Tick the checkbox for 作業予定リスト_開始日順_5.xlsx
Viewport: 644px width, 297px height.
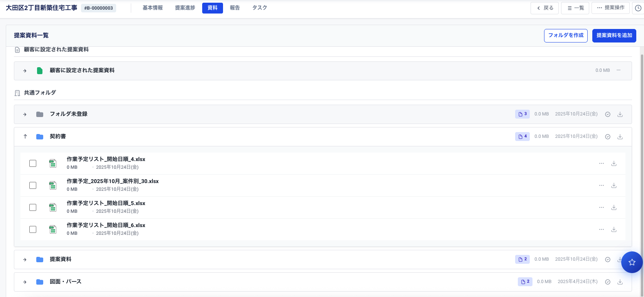click(x=33, y=207)
